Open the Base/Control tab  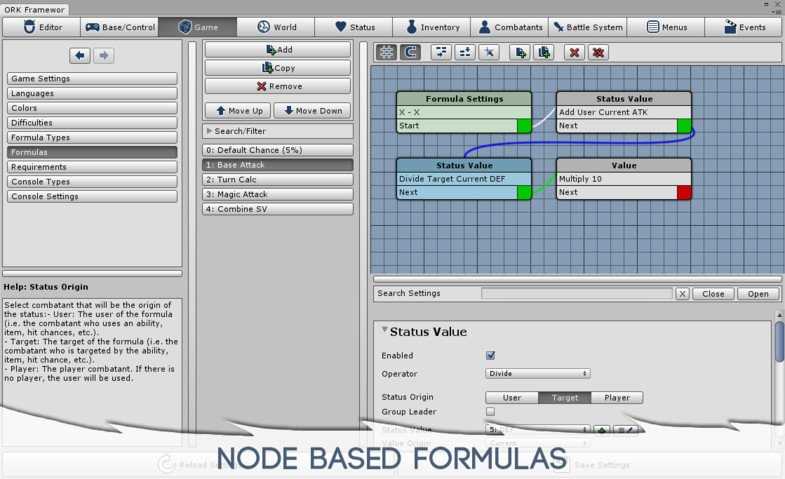point(120,27)
